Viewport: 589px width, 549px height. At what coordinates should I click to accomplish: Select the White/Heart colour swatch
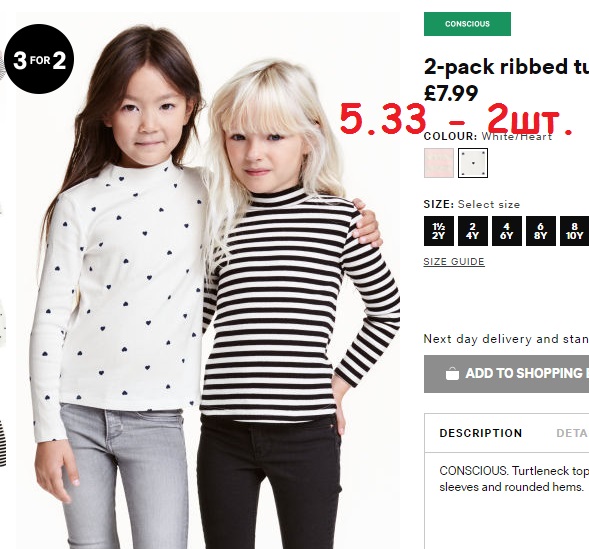473,163
